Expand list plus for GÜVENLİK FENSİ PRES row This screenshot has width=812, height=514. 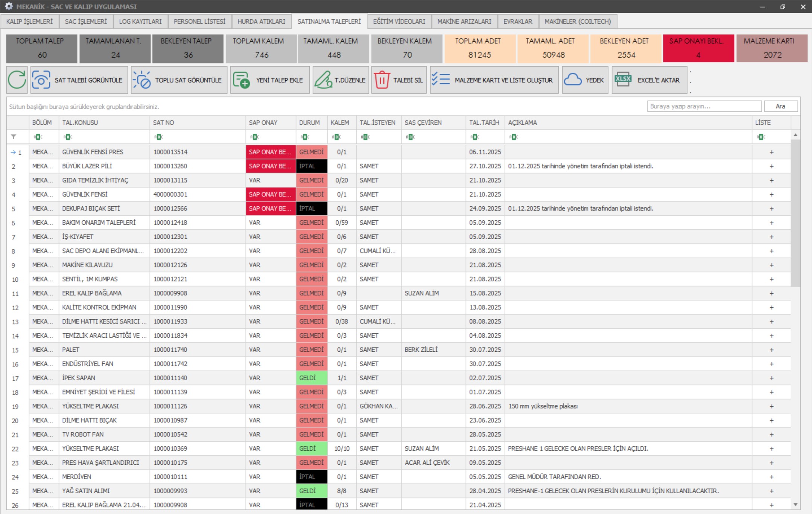coord(771,152)
